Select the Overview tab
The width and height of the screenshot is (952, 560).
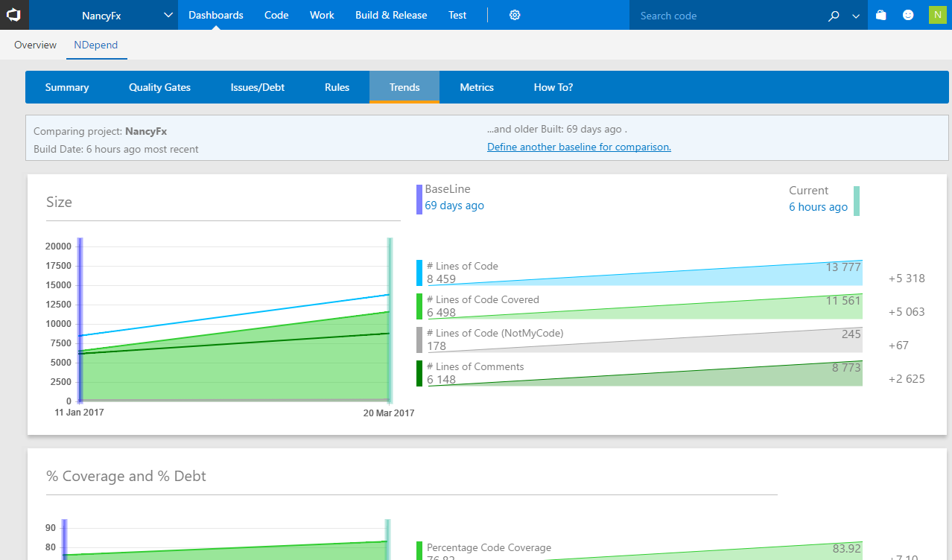(34, 45)
